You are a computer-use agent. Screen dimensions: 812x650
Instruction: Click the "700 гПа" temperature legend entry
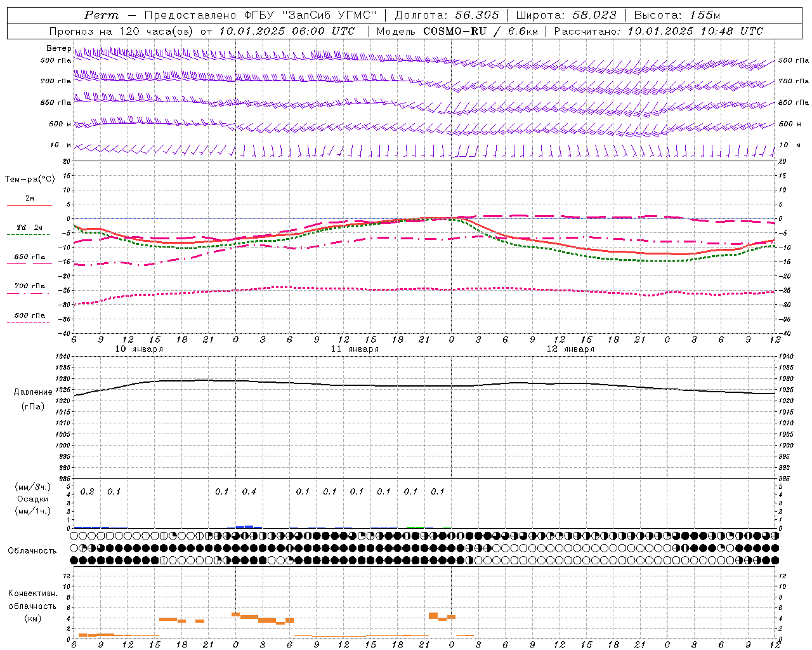(29, 286)
